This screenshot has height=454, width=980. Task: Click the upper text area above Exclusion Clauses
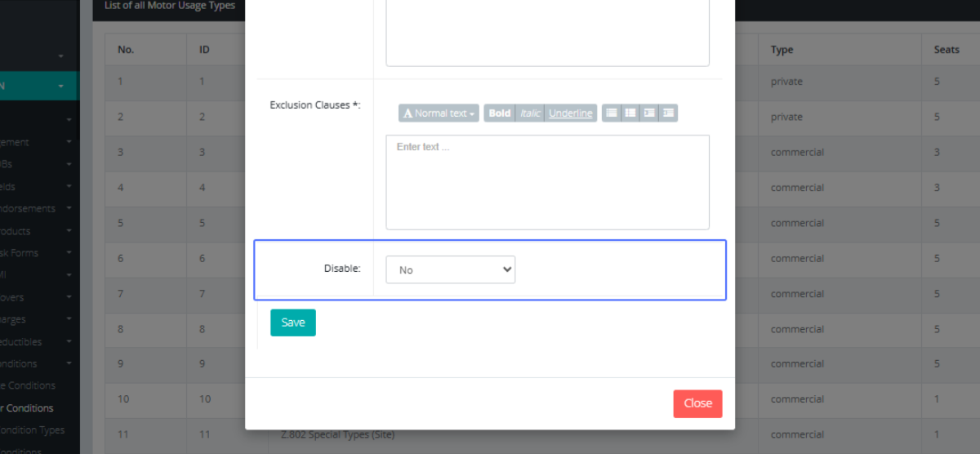pos(547,33)
